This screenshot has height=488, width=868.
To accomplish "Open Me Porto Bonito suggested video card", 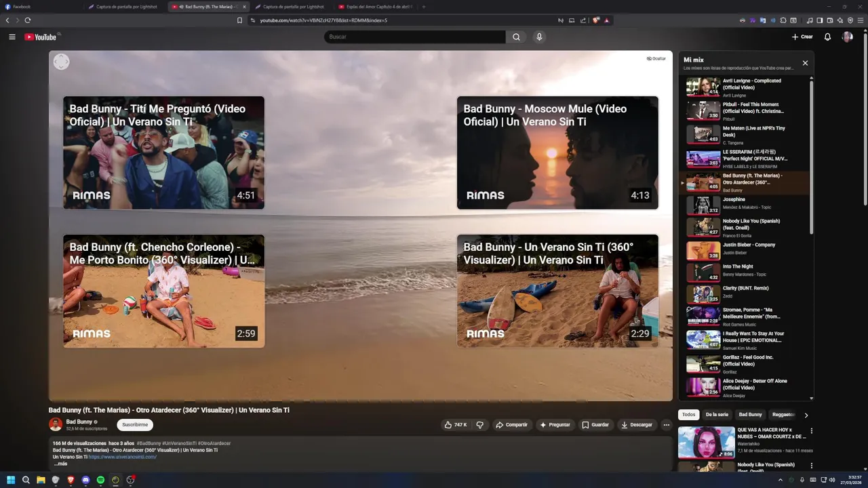I will point(163,291).
